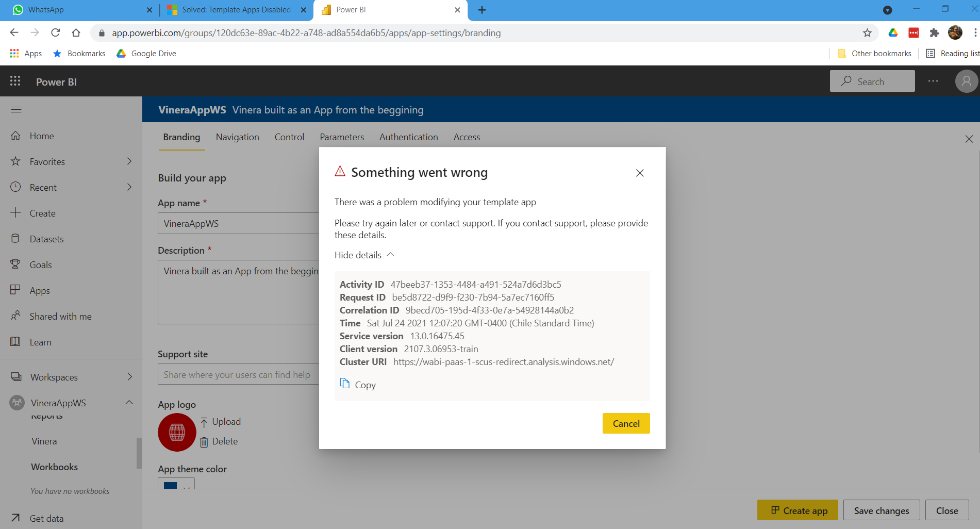Reload the browser page
Image resolution: width=980 pixels, height=529 pixels.
tap(56, 32)
